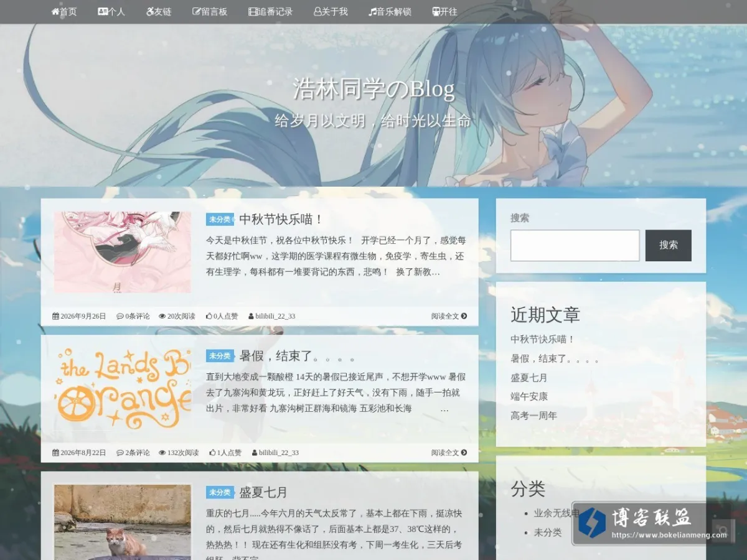Open the 开往 menu item
Viewport: 747px width, 560px height.
pyautogui.click(x=444, y=12)
